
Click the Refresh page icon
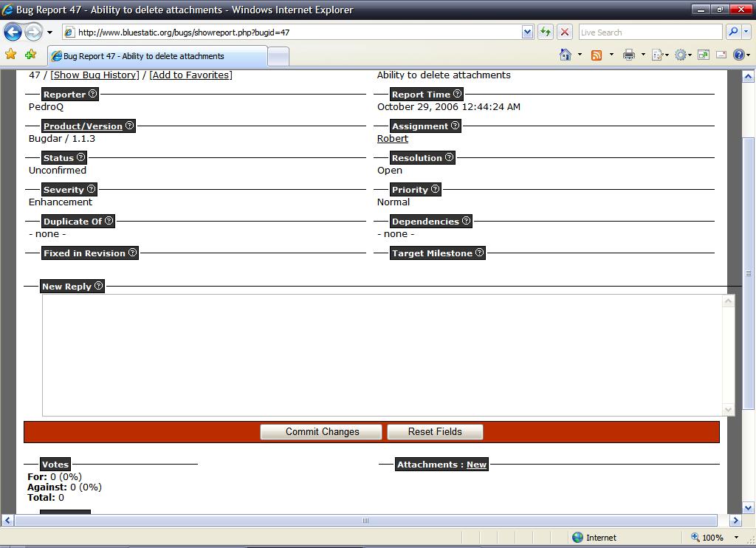point(546,32)
